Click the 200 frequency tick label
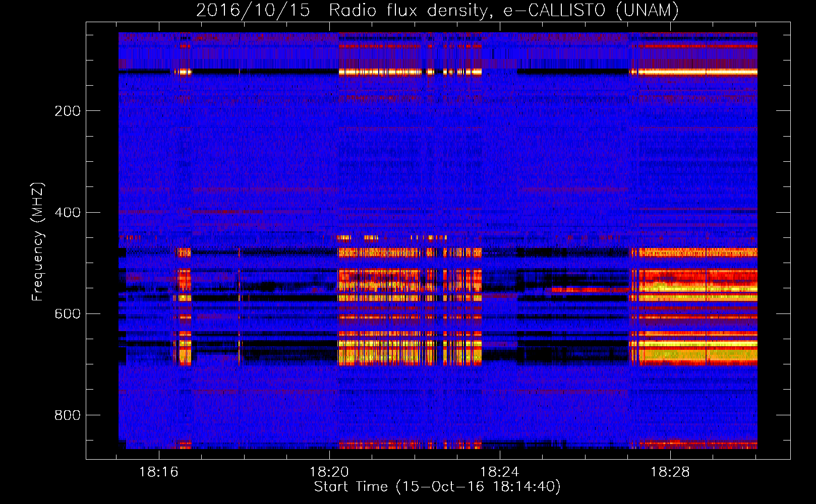The width and height of the screenshot is (816, 504). [68, 111]
